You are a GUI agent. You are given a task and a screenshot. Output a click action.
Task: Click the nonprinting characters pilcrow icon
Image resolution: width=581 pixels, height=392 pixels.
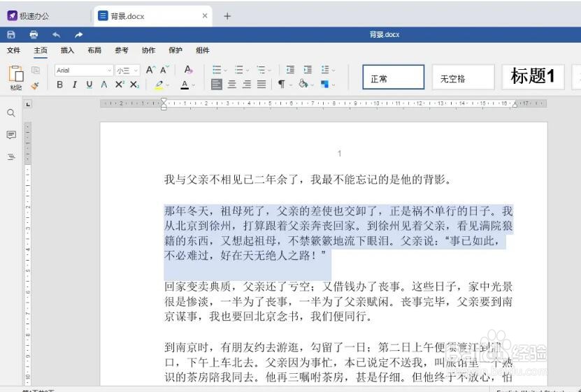pos(282,85)
